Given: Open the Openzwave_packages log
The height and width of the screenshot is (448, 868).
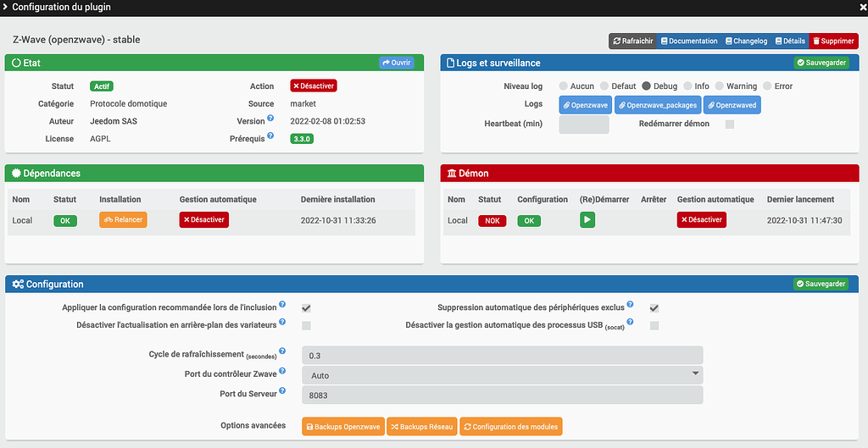Looking at the screenshot, I should tap(658, 105).
